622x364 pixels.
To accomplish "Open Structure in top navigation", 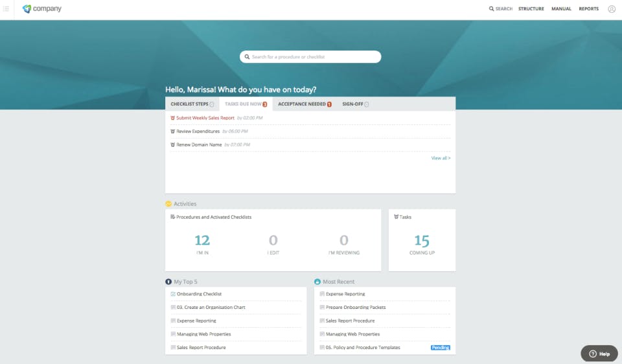I will click(531, 8).
